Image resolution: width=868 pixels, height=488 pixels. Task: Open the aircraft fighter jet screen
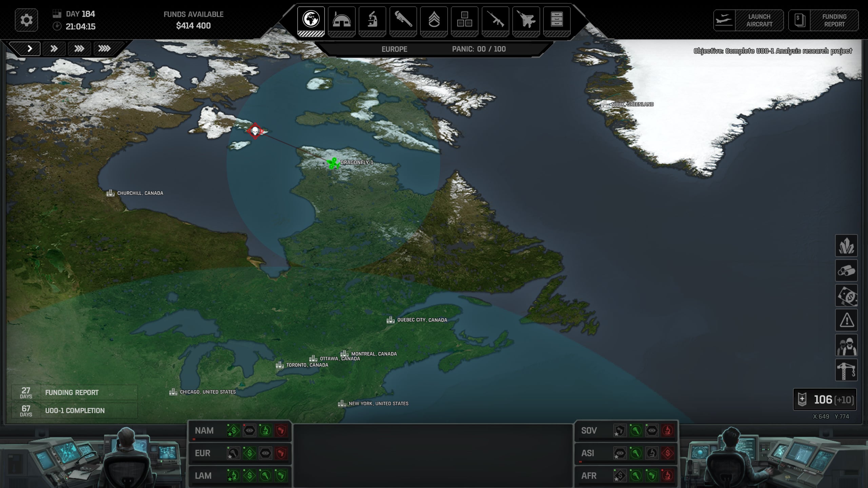526,20
